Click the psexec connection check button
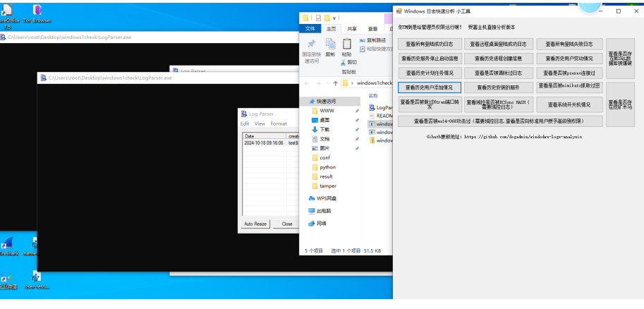This screenshot has width=644, height=309. point(570,73)
